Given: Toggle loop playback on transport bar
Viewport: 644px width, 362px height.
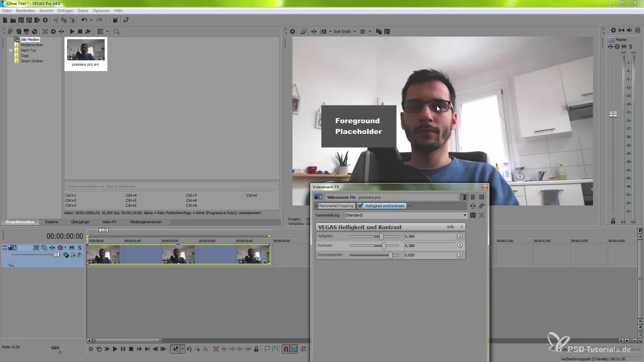Looking at the screenshot, I should (x=99, y=349).
